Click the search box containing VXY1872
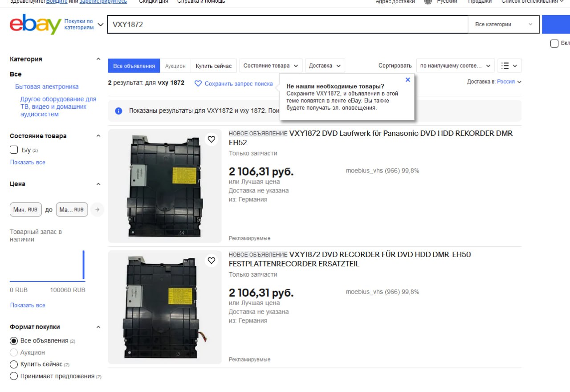The image size is (570, 392). click(x=288, y=24)
